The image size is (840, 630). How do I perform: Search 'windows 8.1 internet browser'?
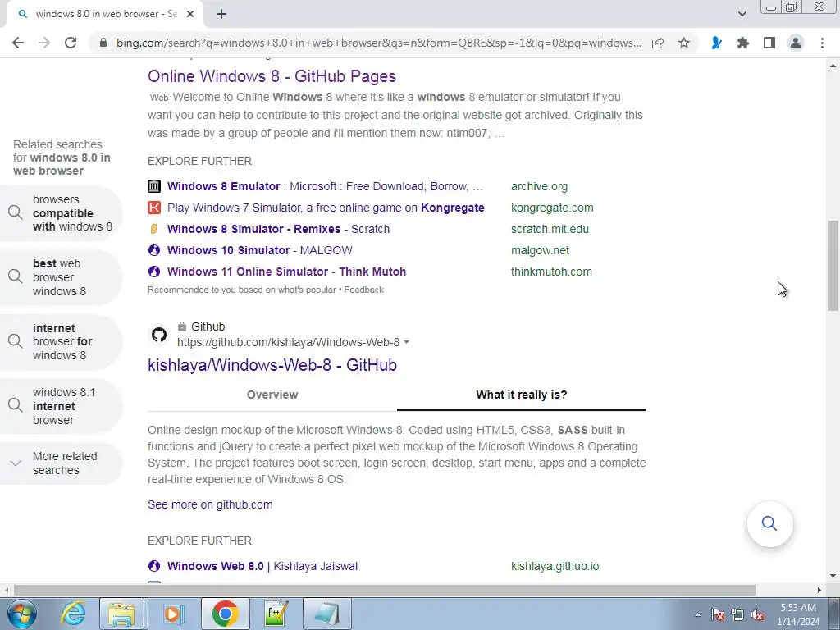[61, 406]
